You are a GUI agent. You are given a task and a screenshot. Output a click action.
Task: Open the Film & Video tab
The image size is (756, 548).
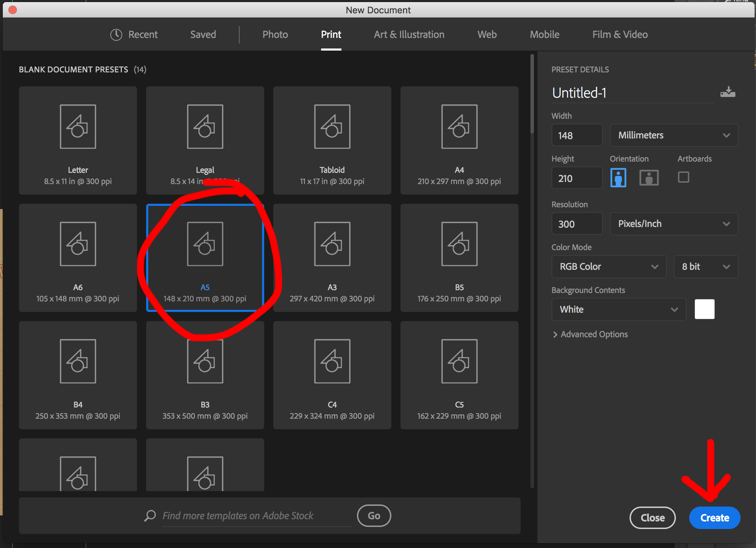point(620,34)
